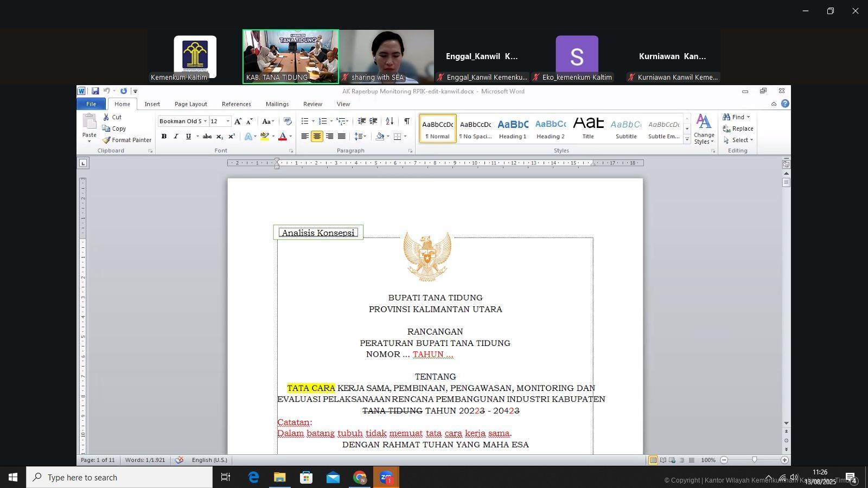Toggle Justify alignment
Screen dimensions: 868x488
coord(341,137)
